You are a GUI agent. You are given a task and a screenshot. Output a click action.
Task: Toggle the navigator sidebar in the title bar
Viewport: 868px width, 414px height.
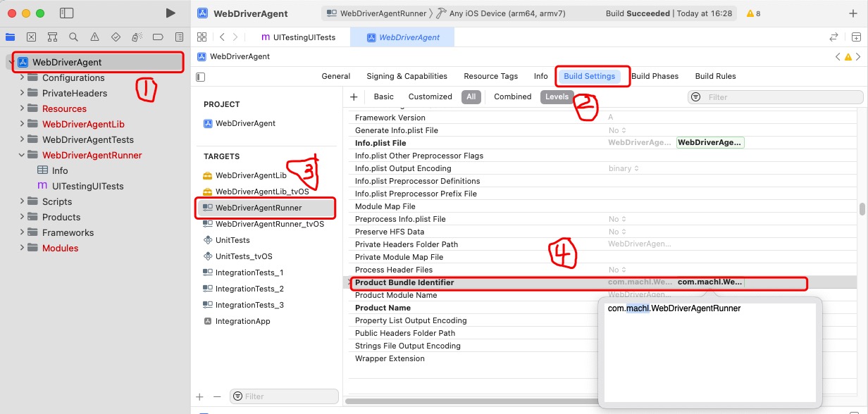(67, 13)
